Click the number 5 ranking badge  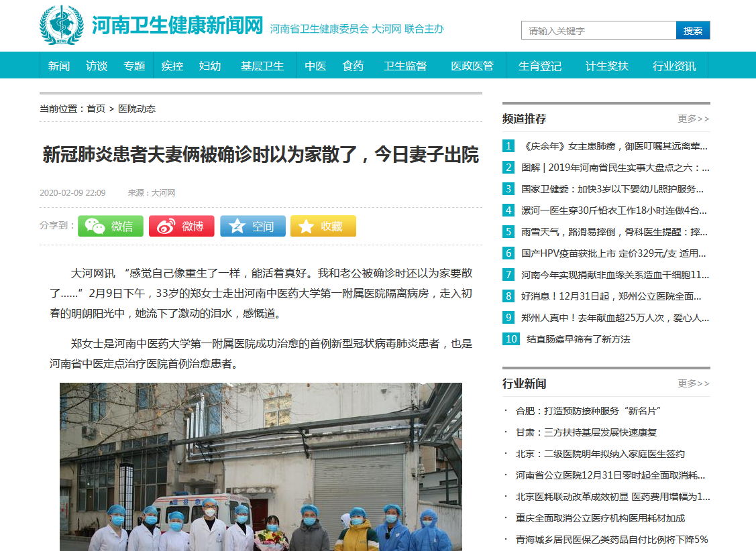coord(509,232)
